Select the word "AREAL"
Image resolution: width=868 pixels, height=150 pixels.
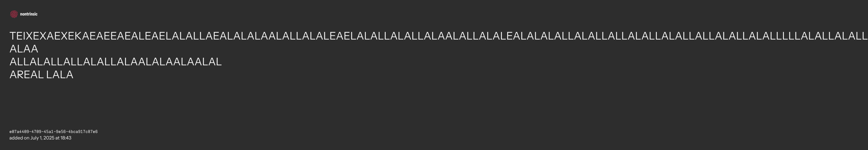point(26,75)
